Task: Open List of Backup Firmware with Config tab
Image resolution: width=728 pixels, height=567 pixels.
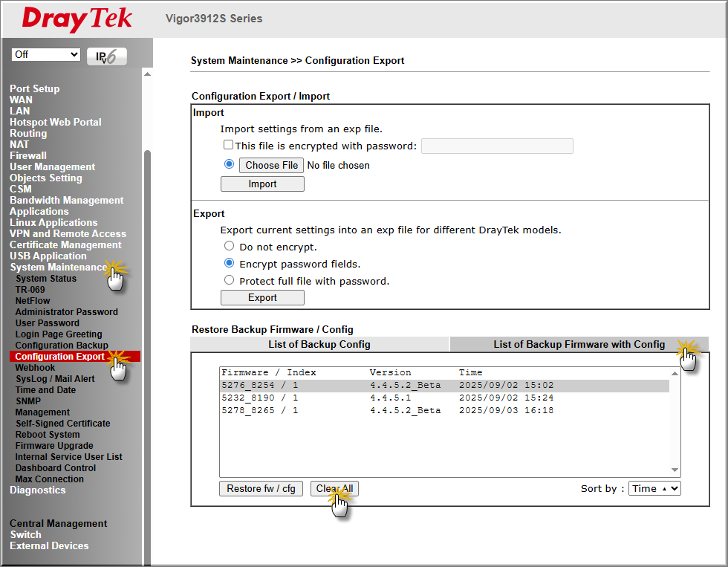Action: coord(579,344)
